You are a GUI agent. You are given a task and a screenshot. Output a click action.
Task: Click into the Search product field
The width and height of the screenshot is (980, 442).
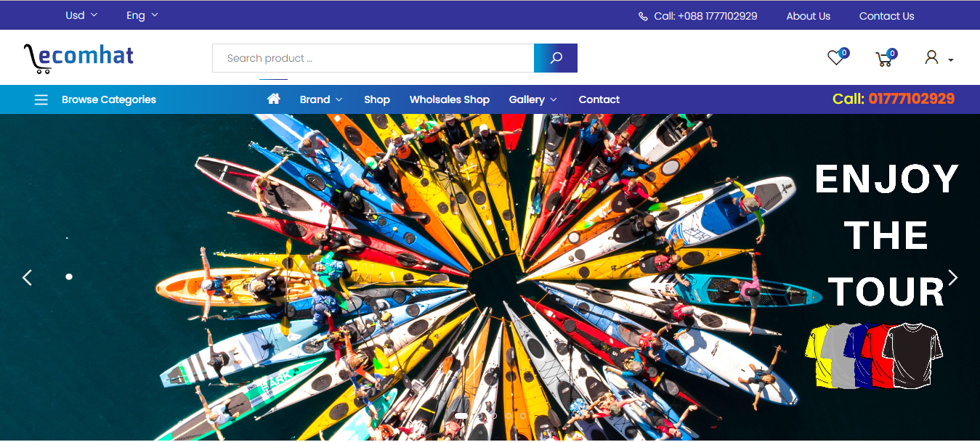pyautogui.click(x=373, y=58)
